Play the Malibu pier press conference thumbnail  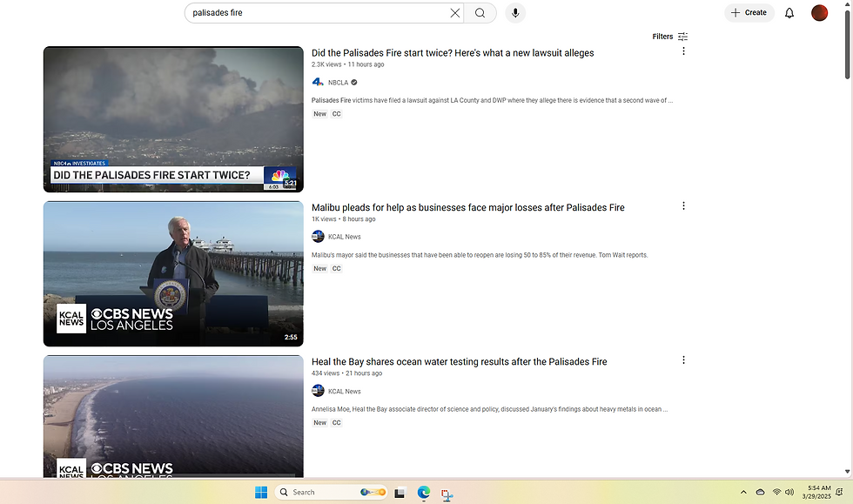[x=173, y=274]
